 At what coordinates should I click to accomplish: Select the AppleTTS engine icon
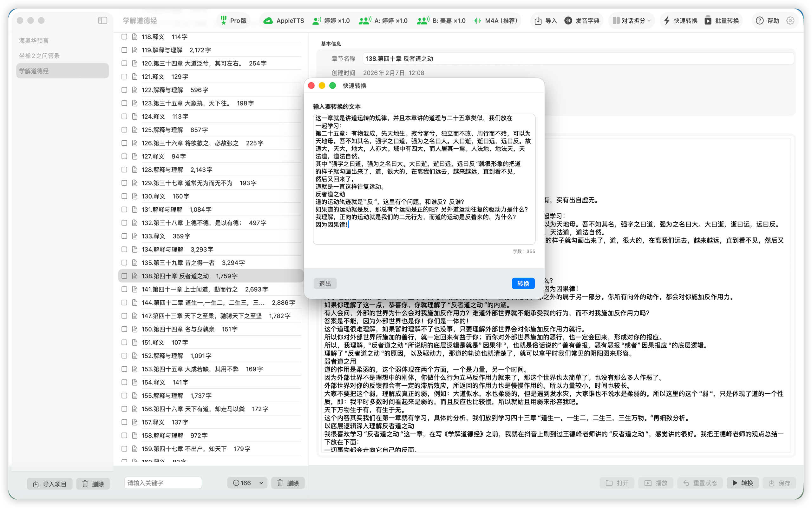click(x=268, y=21)
